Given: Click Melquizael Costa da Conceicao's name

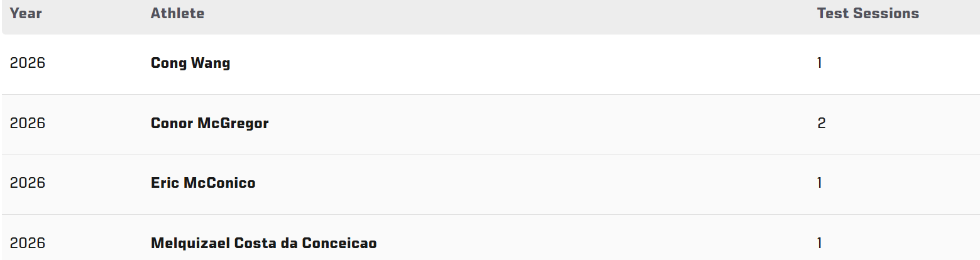Looking at the screenshot, I should coord(263,244).
